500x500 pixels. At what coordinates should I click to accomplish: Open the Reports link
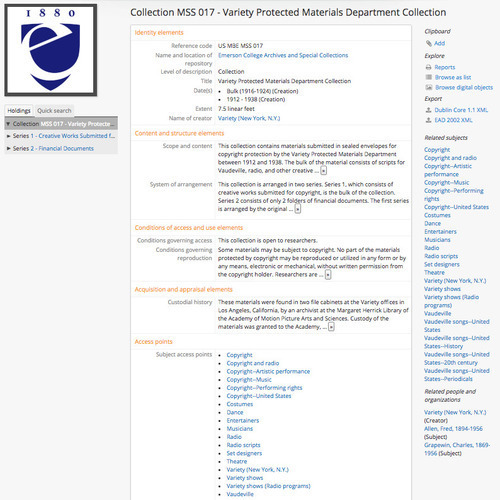click(445, 67)
